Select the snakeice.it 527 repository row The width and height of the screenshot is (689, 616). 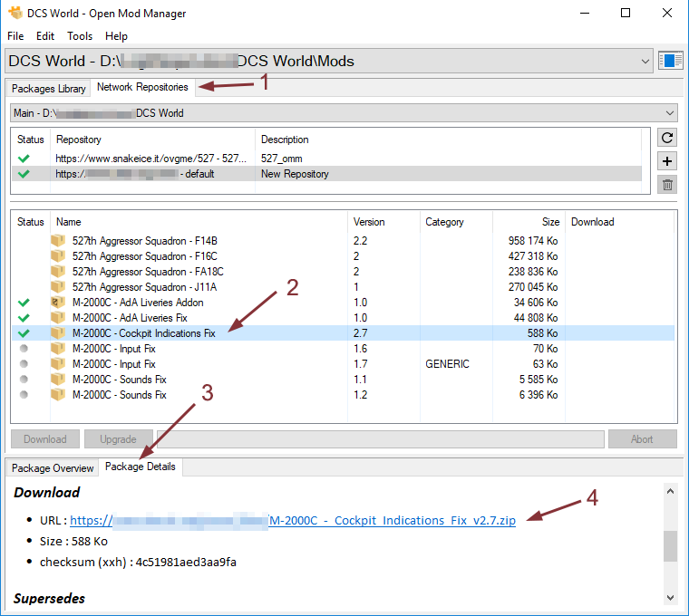click(x=326, y=159)
